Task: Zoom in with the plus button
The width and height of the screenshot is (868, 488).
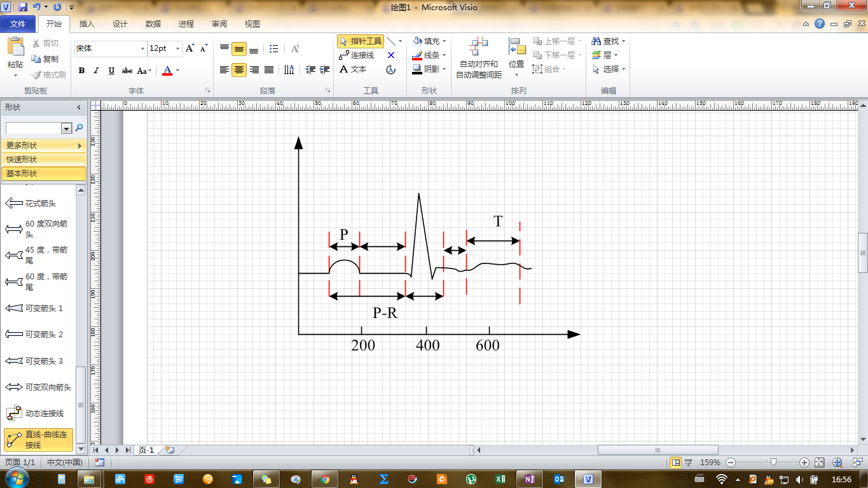Action: click(804, 463)
